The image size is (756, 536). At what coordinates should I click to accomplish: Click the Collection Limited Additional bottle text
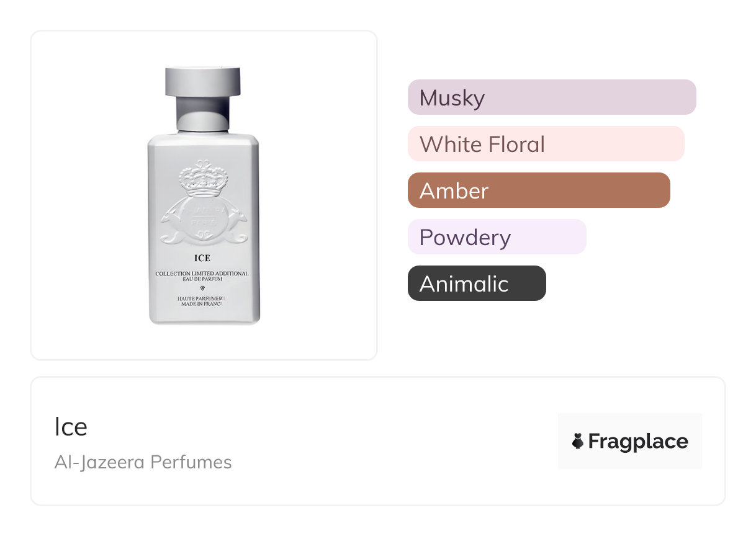pyautogui.click(x=202, y=274)
